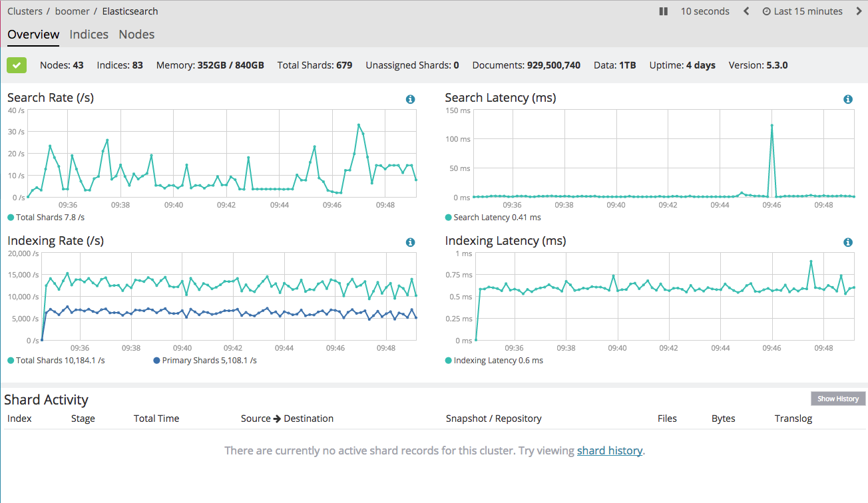The image size is (868, 503).
Task: Click the Data: 1TB status
Action: [615, 65]
